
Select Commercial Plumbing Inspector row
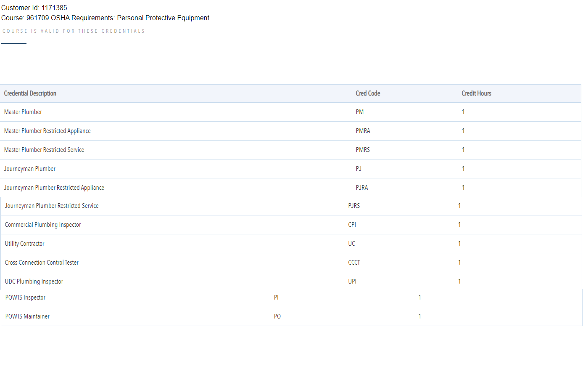click(x=43, y=225)
